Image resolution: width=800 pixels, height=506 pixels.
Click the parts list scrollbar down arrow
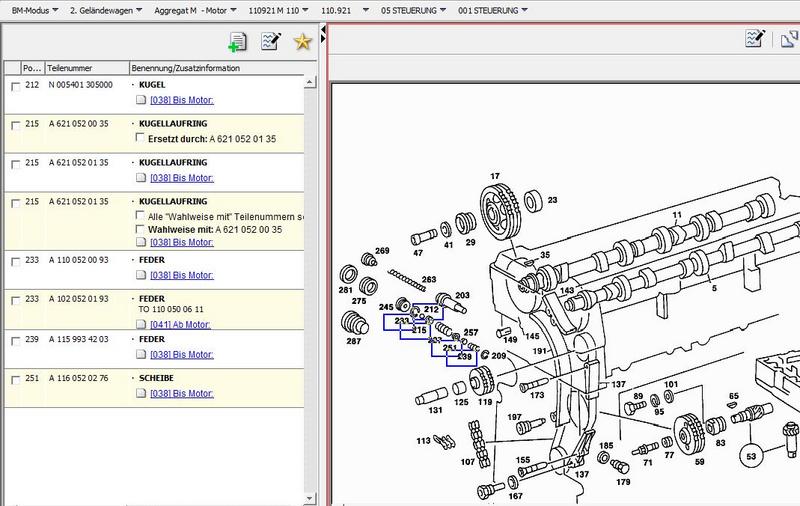coord(312,498)
